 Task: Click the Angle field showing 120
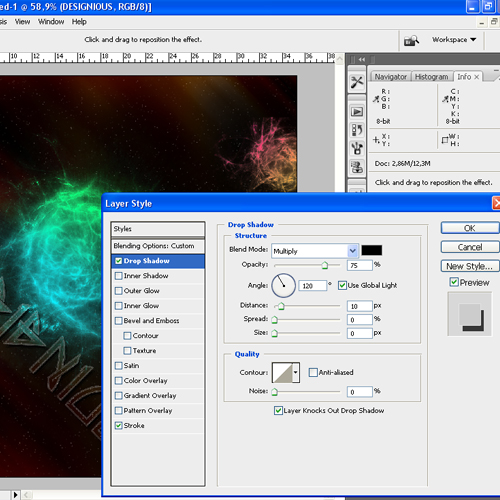point(313,286)
